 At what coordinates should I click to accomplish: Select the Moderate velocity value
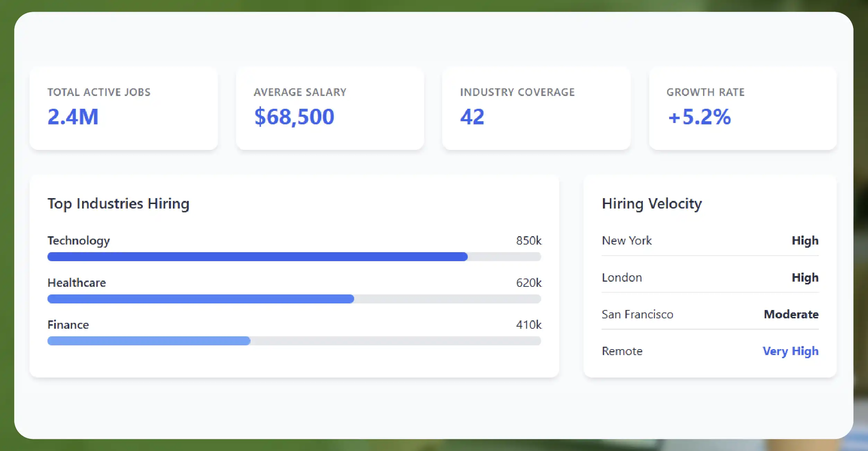tap(791, 314)
